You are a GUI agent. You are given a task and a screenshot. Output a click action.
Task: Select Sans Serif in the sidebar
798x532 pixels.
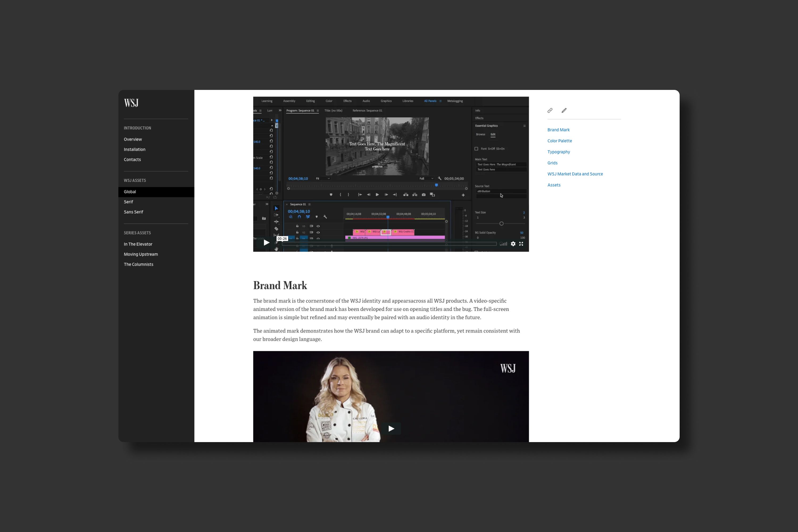pos(133,212)
